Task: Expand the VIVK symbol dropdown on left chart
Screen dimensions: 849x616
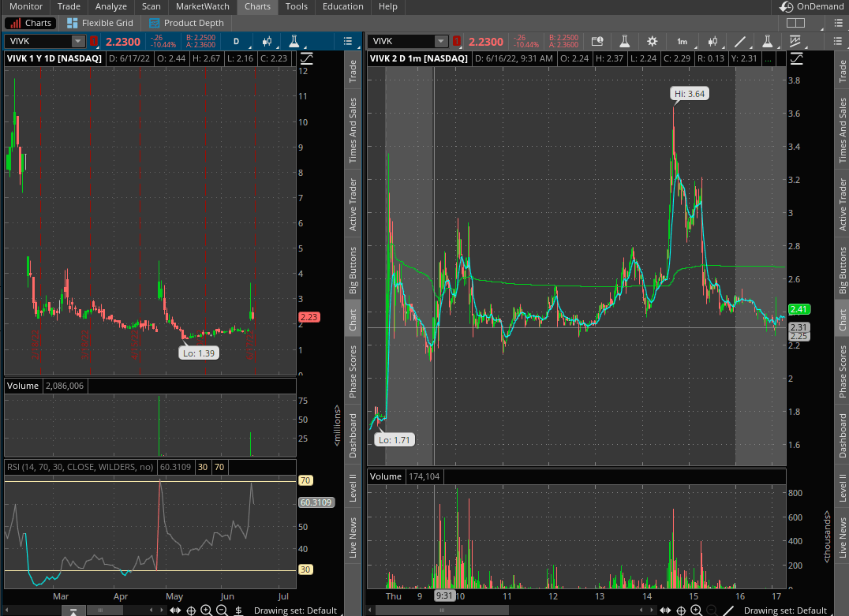Action: click(77, 41)
